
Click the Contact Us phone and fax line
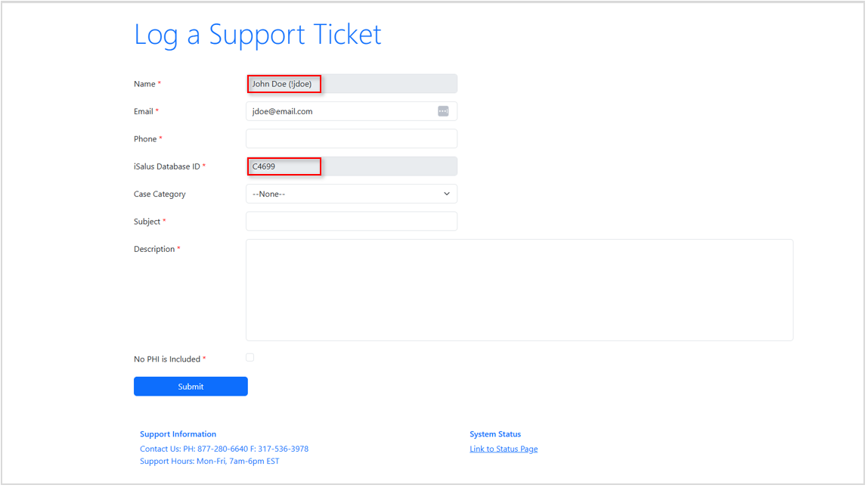tap(224, 449)
